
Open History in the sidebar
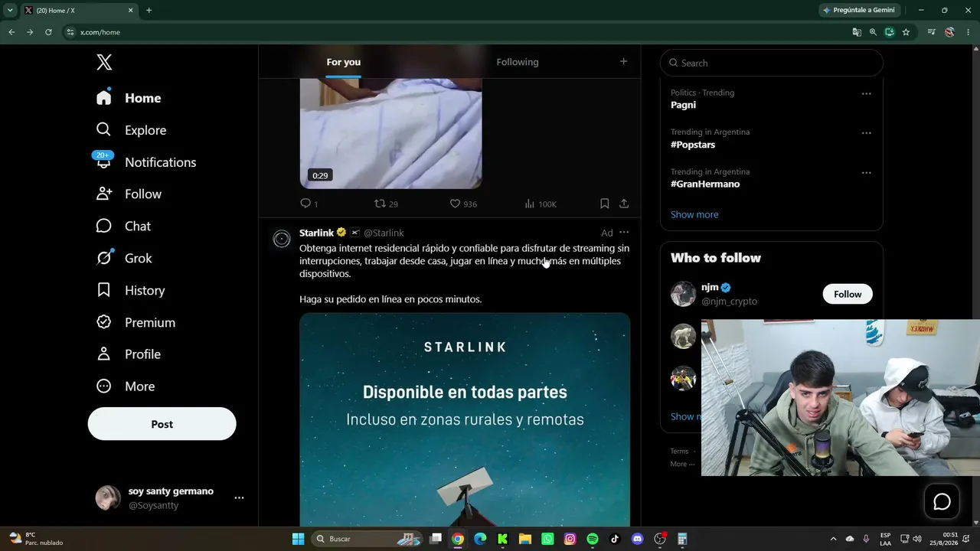click(130, 291)
